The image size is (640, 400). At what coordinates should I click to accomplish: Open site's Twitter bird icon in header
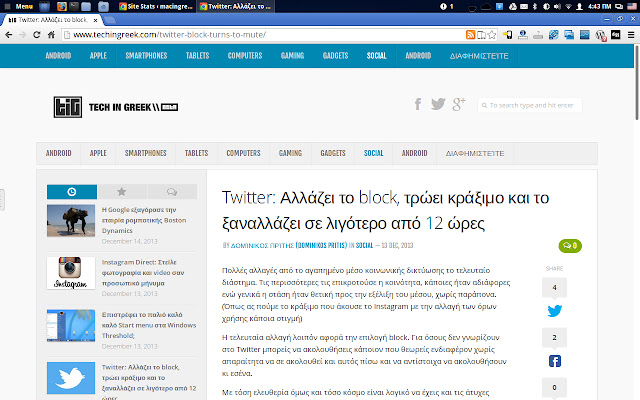438,104
